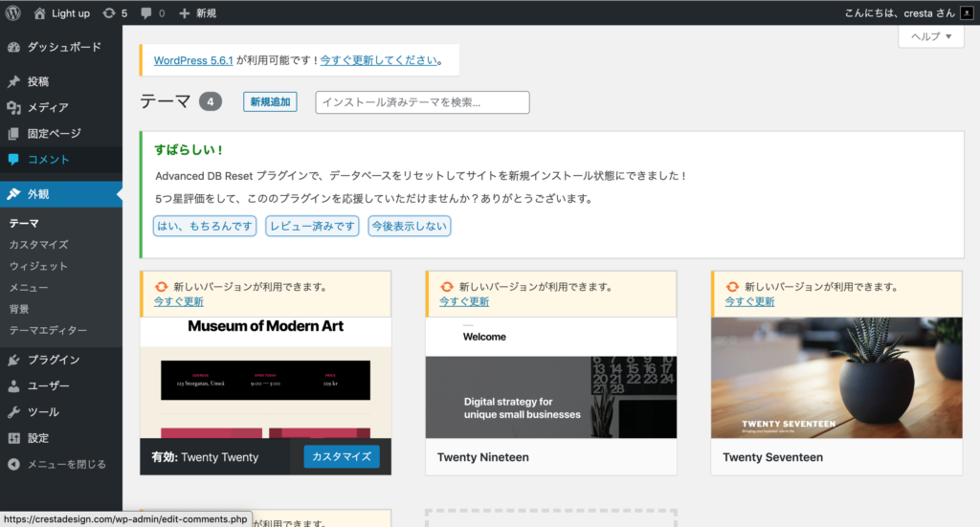Open 投稿 menu item
Screen dimensions: 980x527
click(x=61, y=82)
